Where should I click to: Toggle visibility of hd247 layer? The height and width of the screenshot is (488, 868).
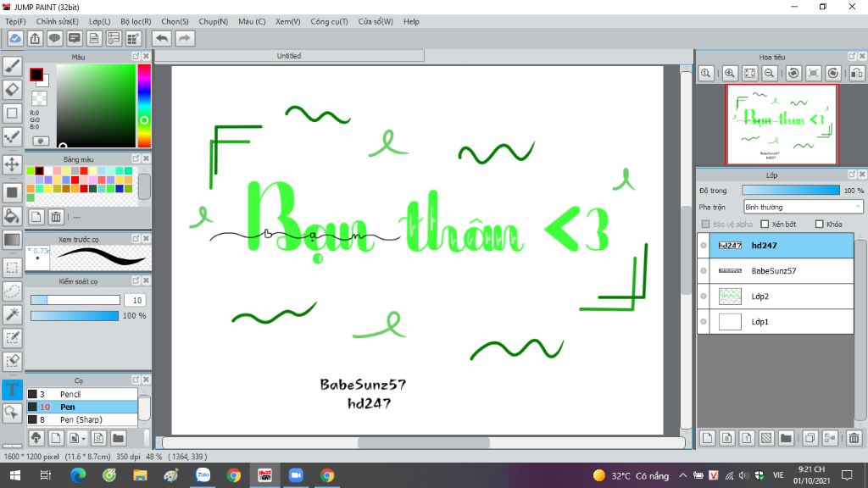pyautogui.click(x=704, y=246)
